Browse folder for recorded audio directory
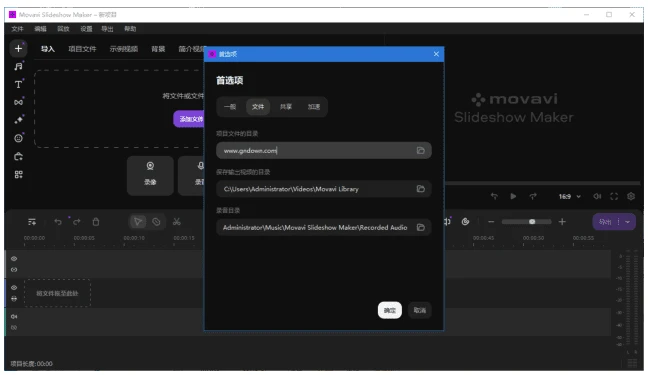Viewport: 648px width, 375px height. pos(420,227)
